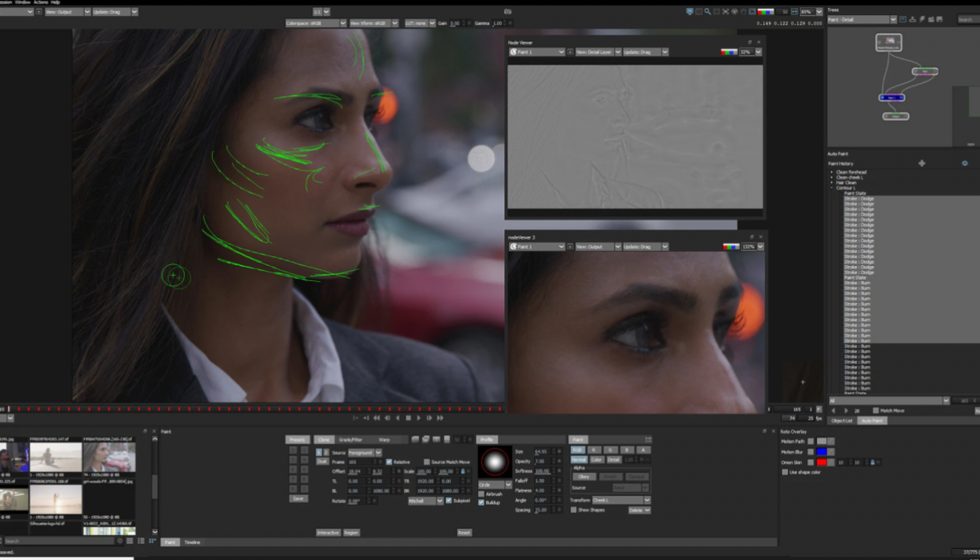Click the red Onion Skin color swatch
Image resolution: width=980 pixels, height=560 pixels.
[x=822, y=462]
